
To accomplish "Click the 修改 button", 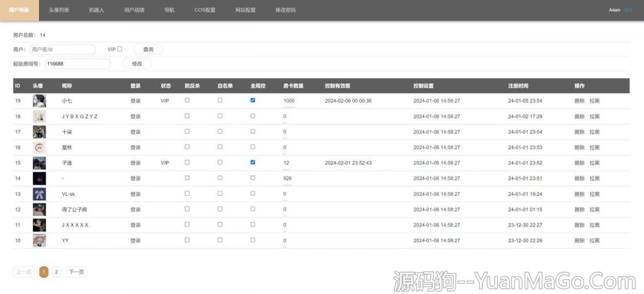I will tap(136, 64).
